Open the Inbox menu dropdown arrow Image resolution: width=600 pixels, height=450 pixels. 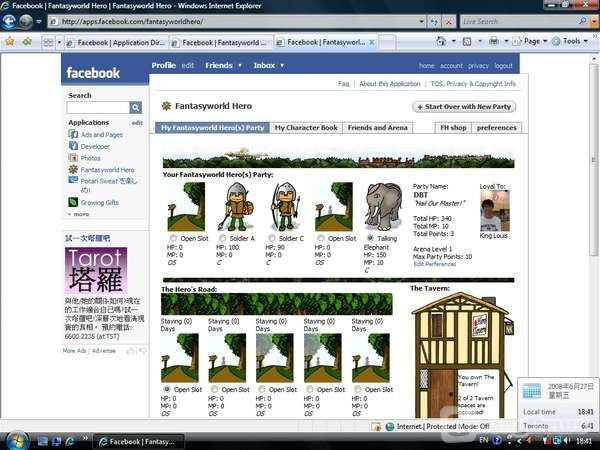click(282, 65)
